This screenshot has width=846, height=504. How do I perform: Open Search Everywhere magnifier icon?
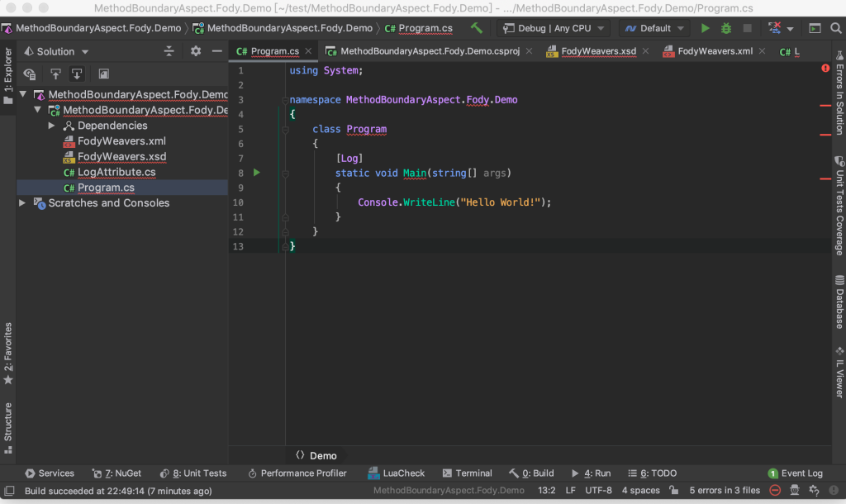pos(836,28)
